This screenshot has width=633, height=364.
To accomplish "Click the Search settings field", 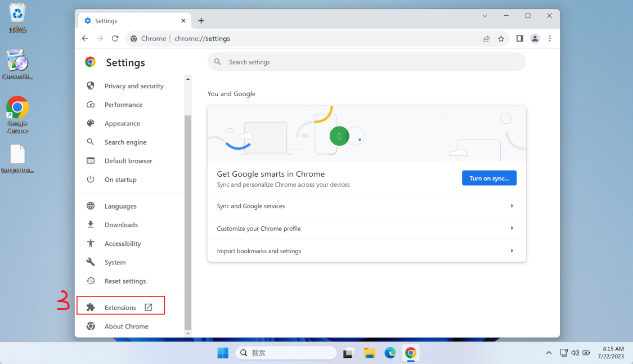I will pyautogui.click(x=366, y=62).
